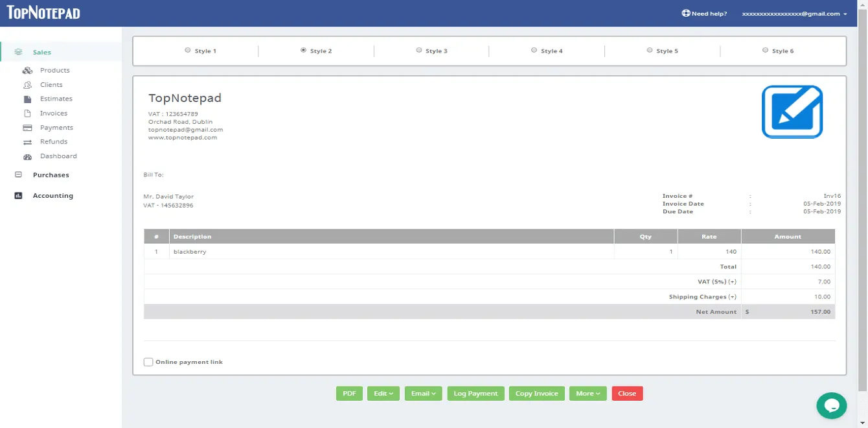868x428 pixels.
Task: Click the Refunds arrows icon
Action: (x=27, y=142)
